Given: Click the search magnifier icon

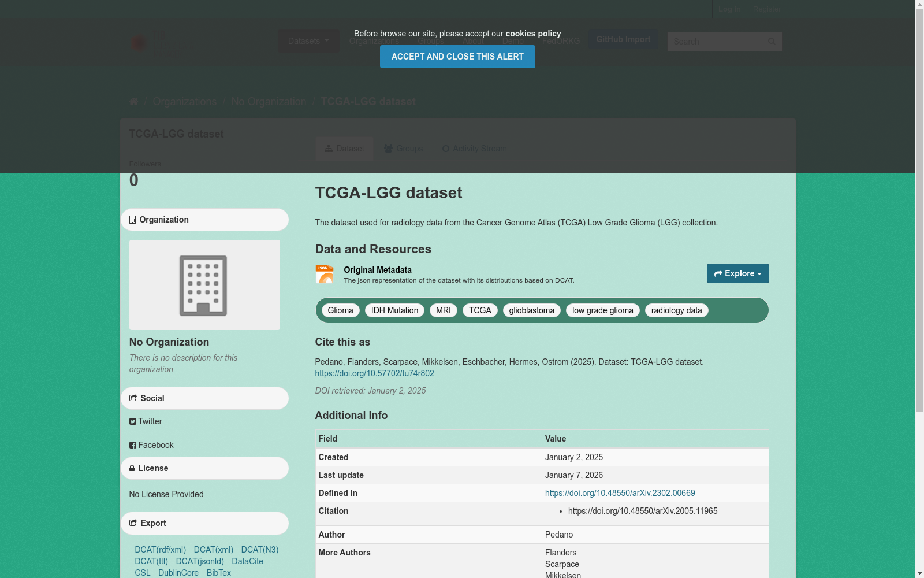Looking at the screenshot, I should pos(772,42).
